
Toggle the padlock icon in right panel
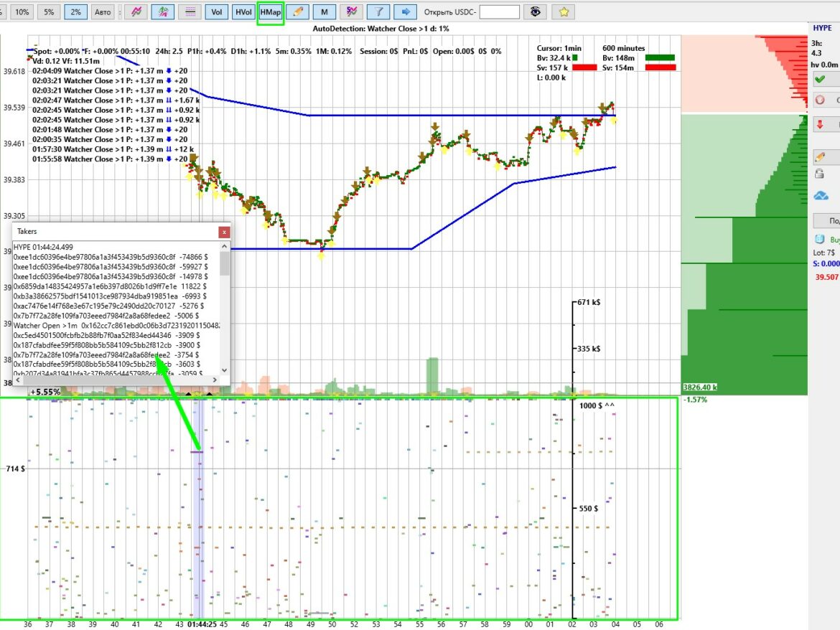pyautogui.click(x=820, y=174)
